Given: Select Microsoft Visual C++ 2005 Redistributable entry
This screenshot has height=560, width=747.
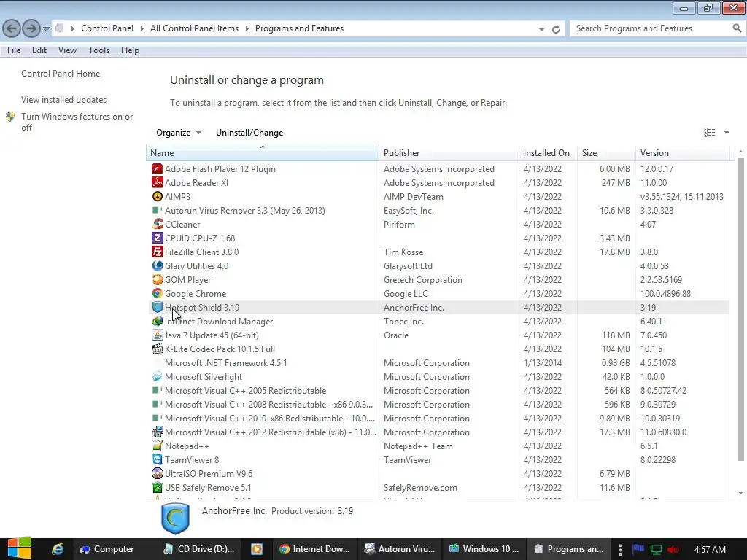Looking at the screenshot, I should click(438, 391).
